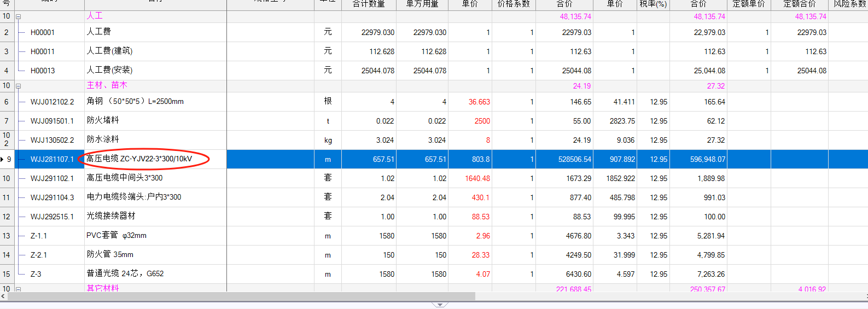This screenshot has height=309, width=868.
Task: Click the 税率(%) column header
Action: click(653, 4)
